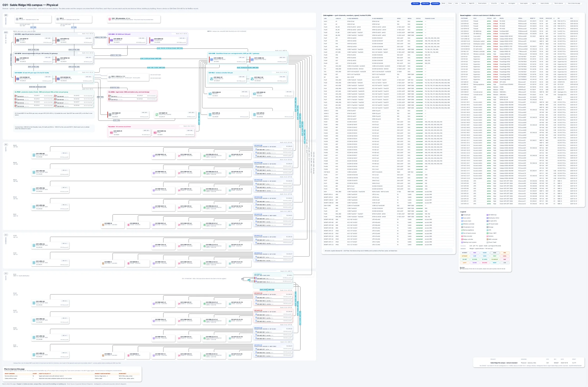588x387 pixels.
Task: Click the C01-NVR-01 video recorder icon
Action: pos(111,132)
